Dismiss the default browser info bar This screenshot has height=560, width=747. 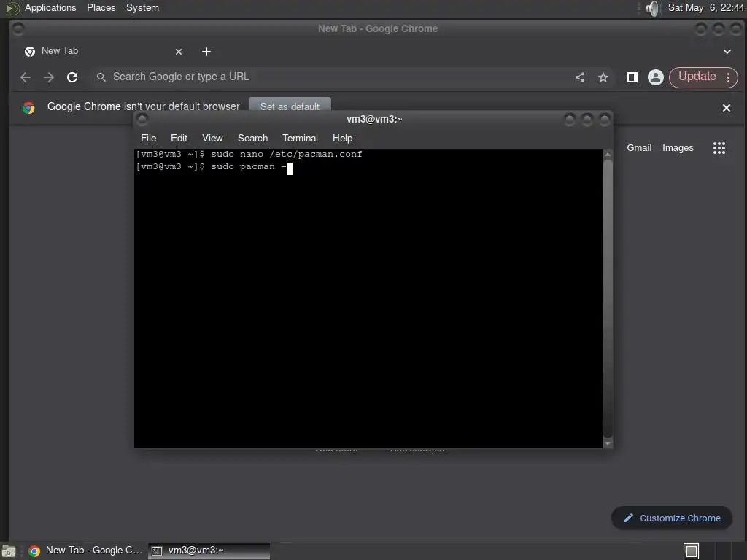pyautogui.click(x=726, y=108)
